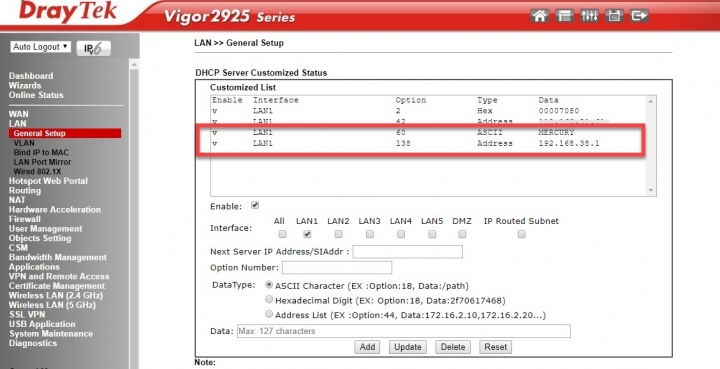720x369 pixels.
Task: Click the logout arrow icon
Action: [639, 16]
